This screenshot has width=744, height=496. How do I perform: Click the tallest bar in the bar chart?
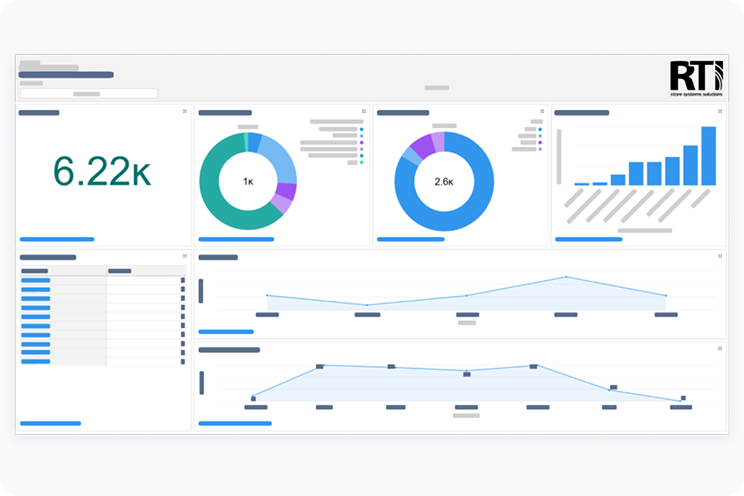(708, 156)
